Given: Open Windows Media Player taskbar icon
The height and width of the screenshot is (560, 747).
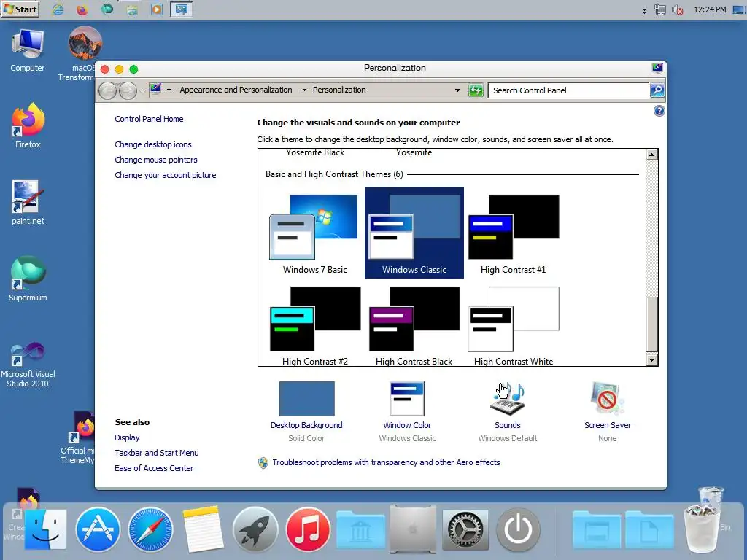Looking at the screenshot, I should coord(157,9).
